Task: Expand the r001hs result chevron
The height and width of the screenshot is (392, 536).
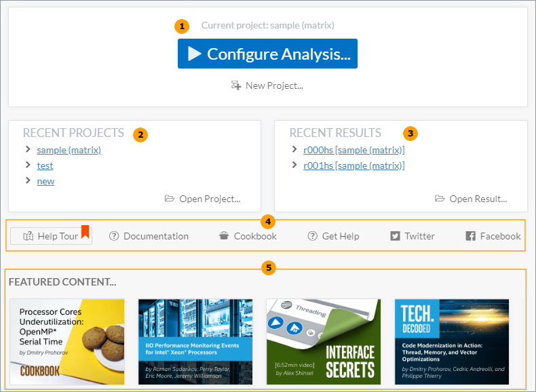Action: click(x=294, y=165)
